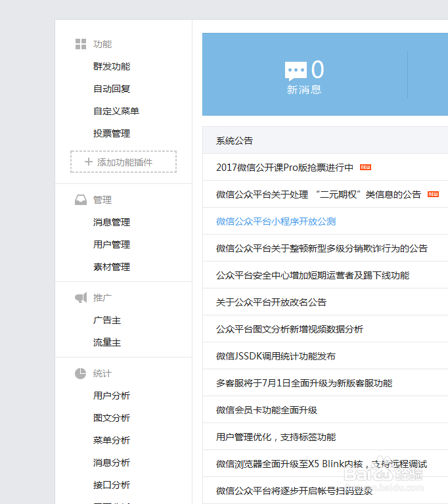The image size is (448, 504).
Task: Open 微信会员卡功能全面升级 link
Action: (267, 411)
